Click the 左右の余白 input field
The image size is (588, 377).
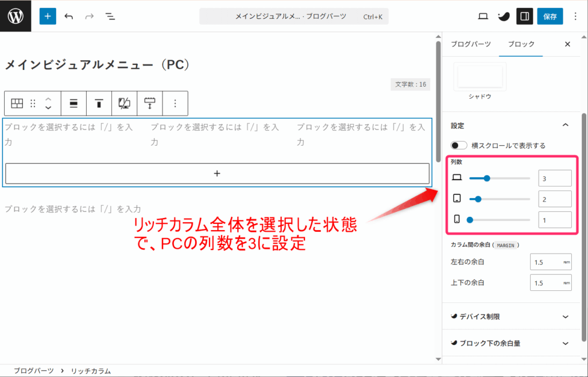(546, 262)
